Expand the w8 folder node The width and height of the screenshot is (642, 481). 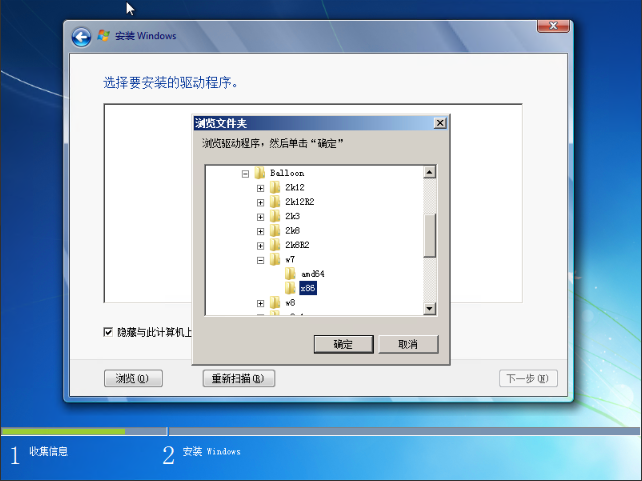click(x=260, y=303)
